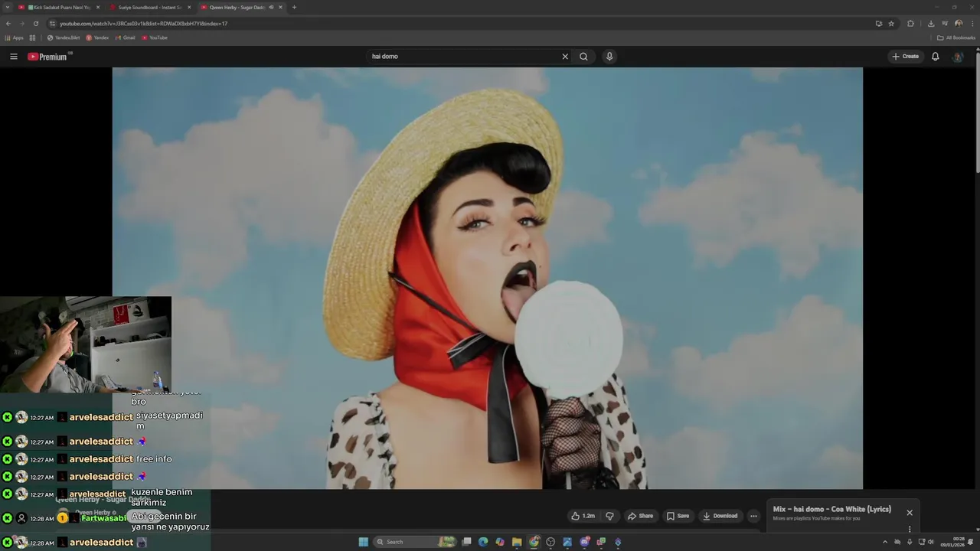Image resolution: width=980 pixels, height=551 pixels.
Task: Open YouTube account avatar menu
Action: pos(958,57)
